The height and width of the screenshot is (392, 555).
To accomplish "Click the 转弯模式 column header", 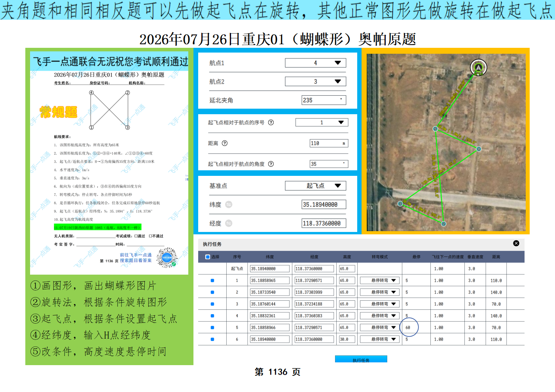I will point(380,257).
